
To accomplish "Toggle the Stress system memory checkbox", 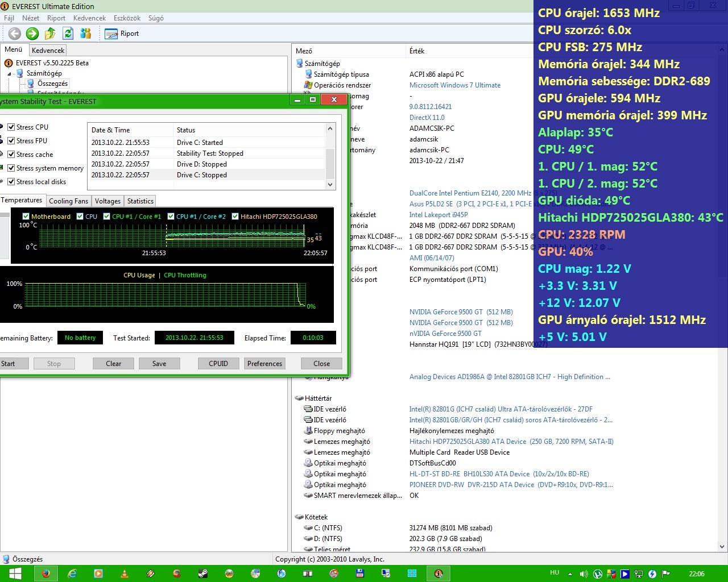I will point(11,168).
